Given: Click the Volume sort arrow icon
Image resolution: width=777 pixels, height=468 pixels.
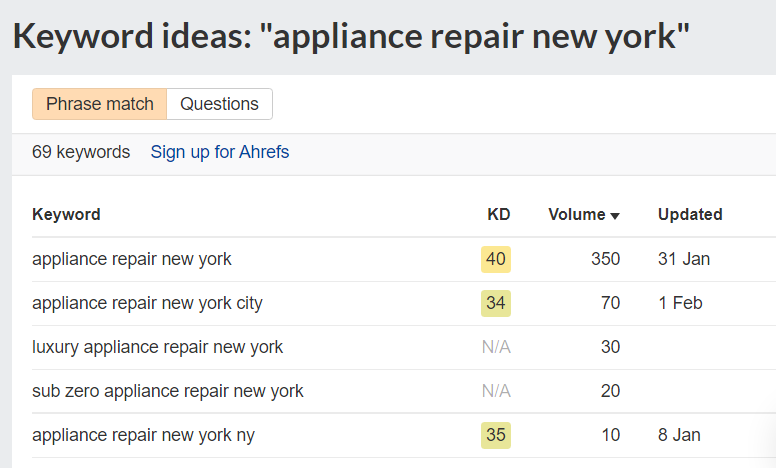Looking at the screenshot, I should 615,216.
